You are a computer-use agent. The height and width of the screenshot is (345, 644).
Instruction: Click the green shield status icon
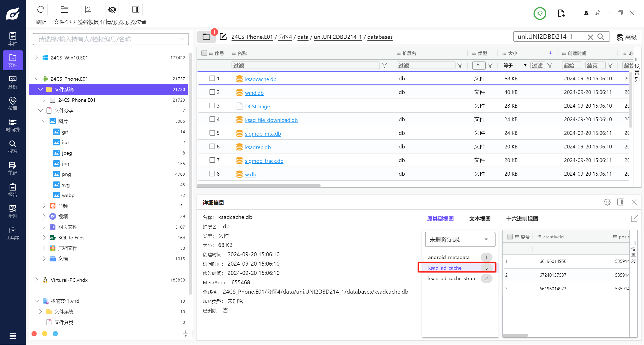coord(540,13)
